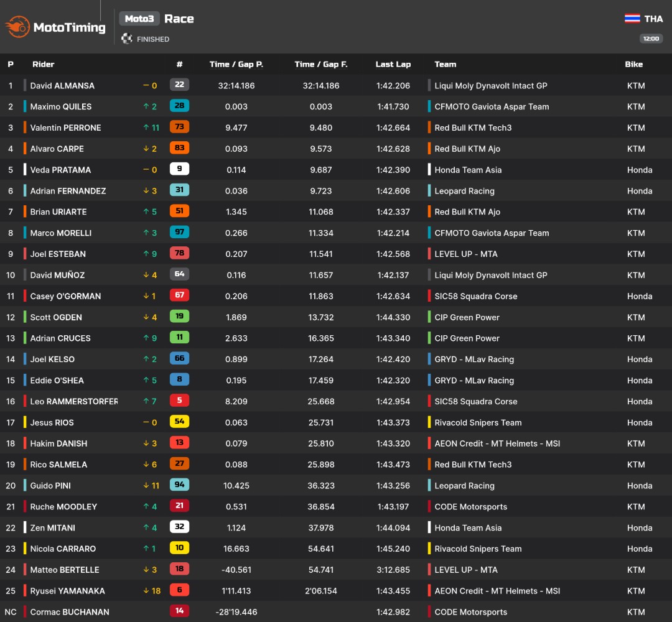Click number badge 78 of Joel Esteban
672x622 pixels.
tap(180, 253)
